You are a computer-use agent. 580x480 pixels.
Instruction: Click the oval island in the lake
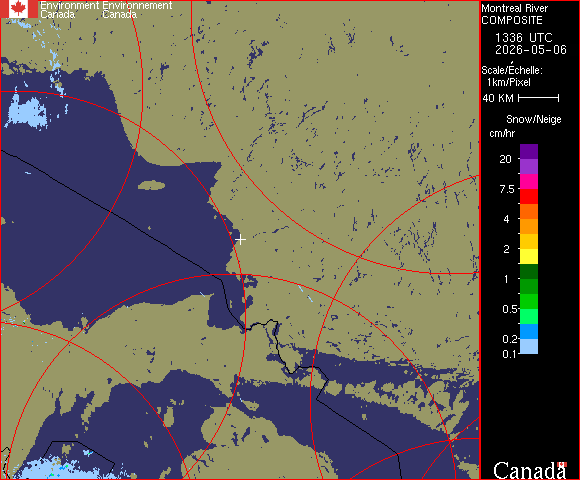coord(152,185)
